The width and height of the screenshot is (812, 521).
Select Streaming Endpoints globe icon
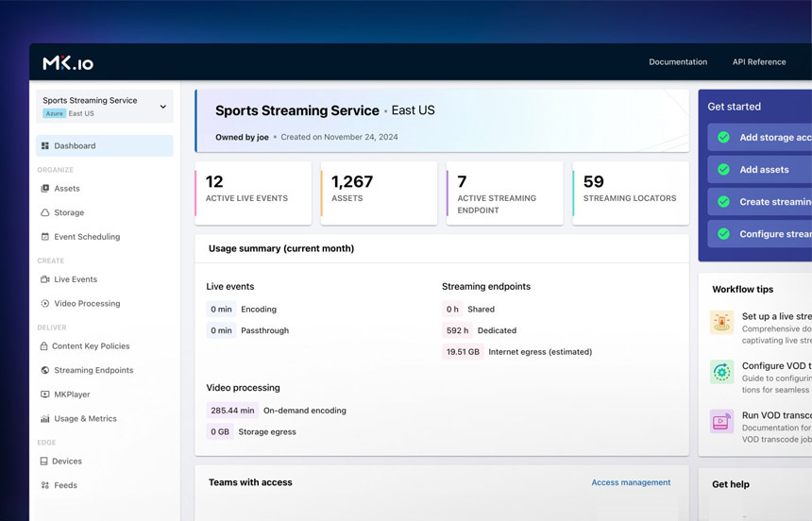(x=45, y=370)
